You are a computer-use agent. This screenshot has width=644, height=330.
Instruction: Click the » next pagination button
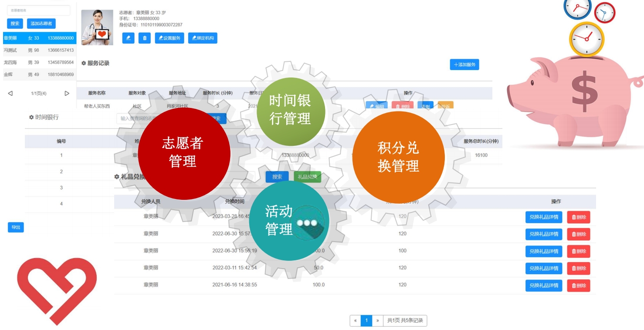[377, 321]
